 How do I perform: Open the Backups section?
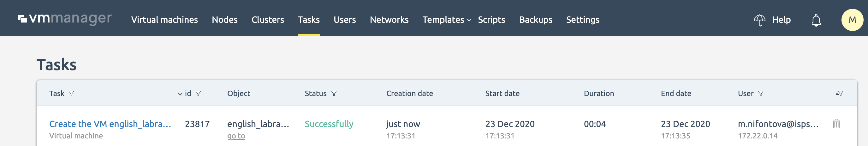click(x=535, y=20)
